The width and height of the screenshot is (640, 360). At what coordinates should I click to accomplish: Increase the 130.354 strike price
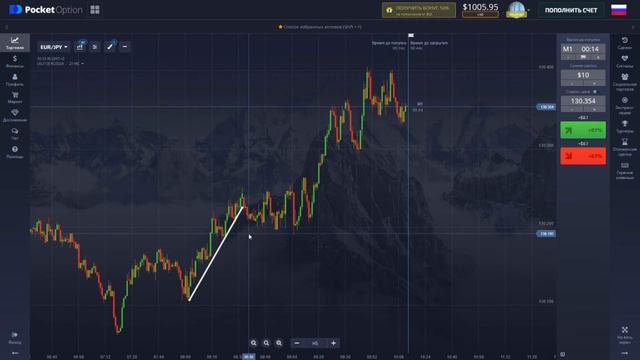(594, 109)
